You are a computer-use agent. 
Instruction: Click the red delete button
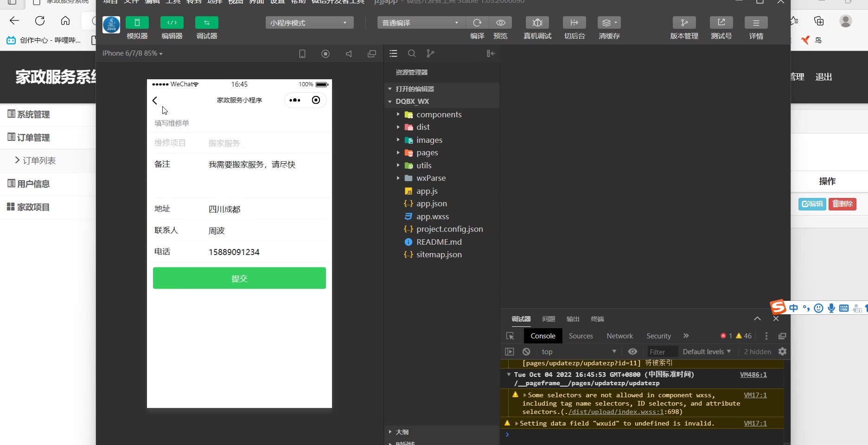click(842, 204)
